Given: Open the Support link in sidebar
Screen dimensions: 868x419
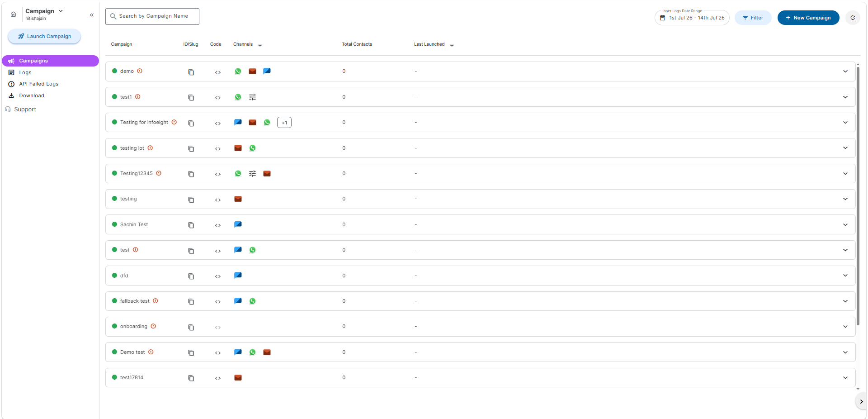Looking at the screenshot, I should 21,110.
